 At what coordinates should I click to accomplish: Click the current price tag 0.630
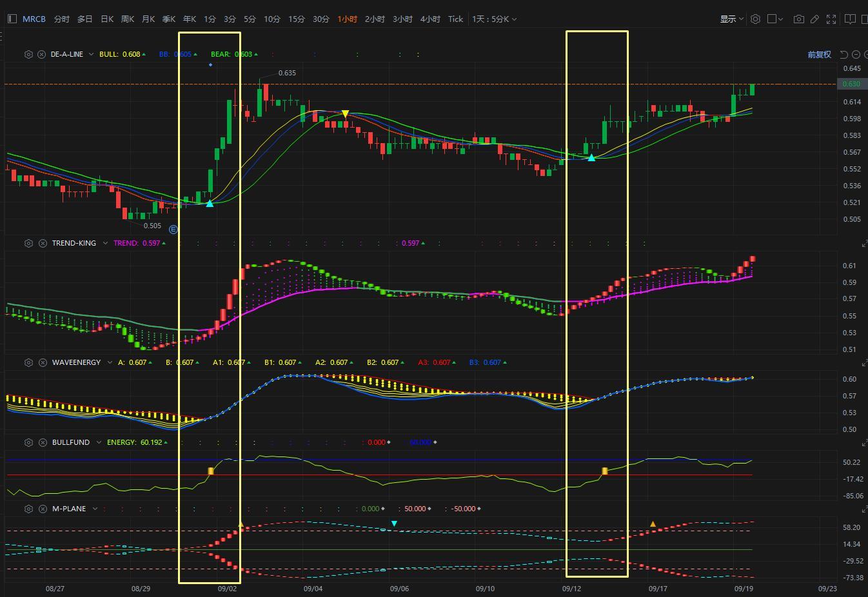[x=851, y=84]
